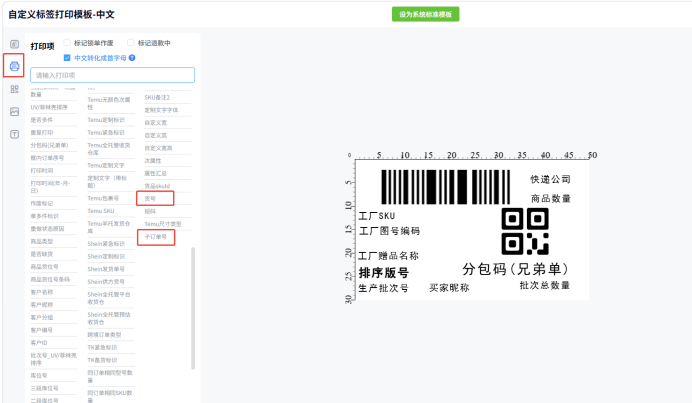Select 工厂SKU field on the label
The height and width of the screenshot is (403, 692).
pos(376,216)
